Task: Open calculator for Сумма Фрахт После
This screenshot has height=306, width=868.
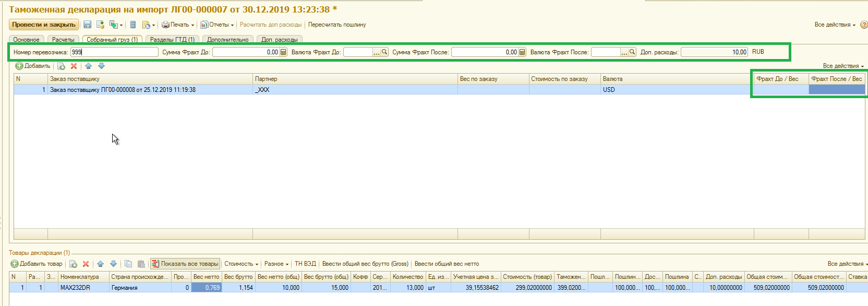Action: (522, 52)
